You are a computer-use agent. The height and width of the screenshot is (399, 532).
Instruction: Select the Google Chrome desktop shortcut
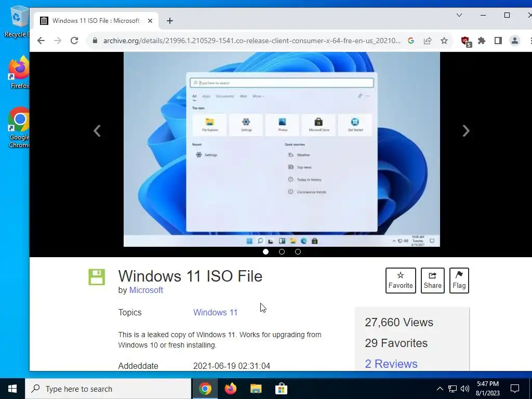click(x=19, y=128)
